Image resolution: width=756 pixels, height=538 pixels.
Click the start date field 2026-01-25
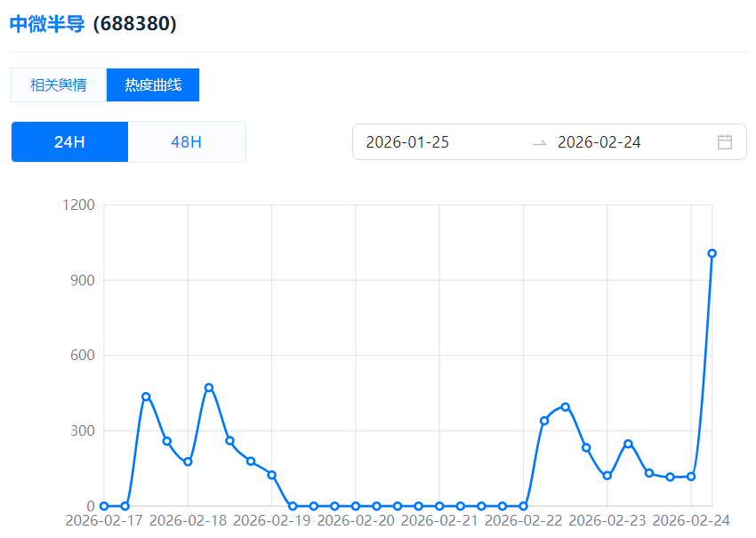[408, 143]
